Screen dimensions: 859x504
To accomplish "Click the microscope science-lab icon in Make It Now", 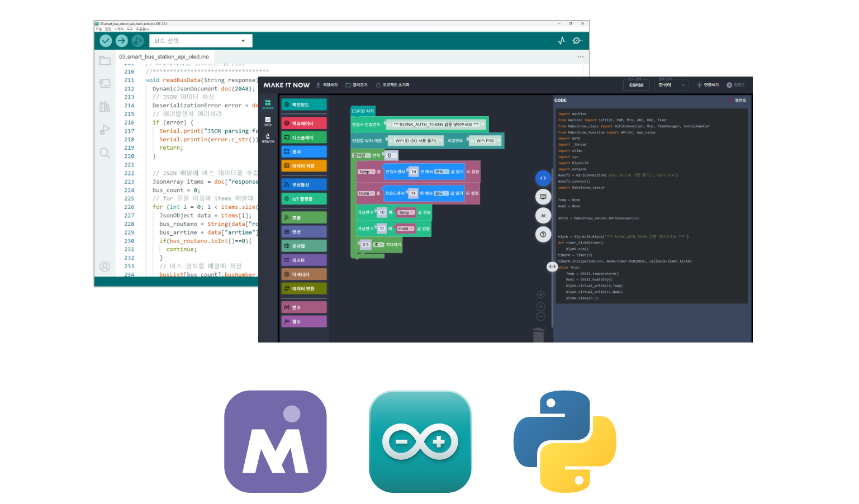I will click(268, 138).
